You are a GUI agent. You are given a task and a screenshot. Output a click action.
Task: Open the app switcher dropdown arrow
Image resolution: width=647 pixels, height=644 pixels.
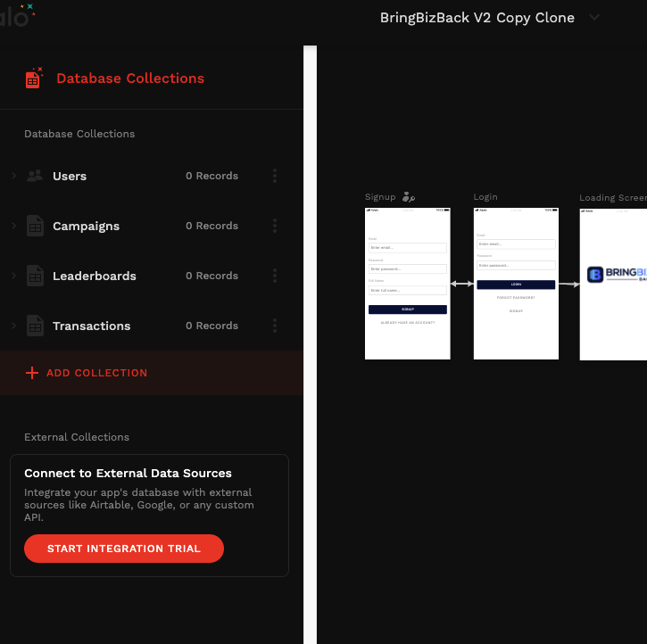tap(594, 17)
